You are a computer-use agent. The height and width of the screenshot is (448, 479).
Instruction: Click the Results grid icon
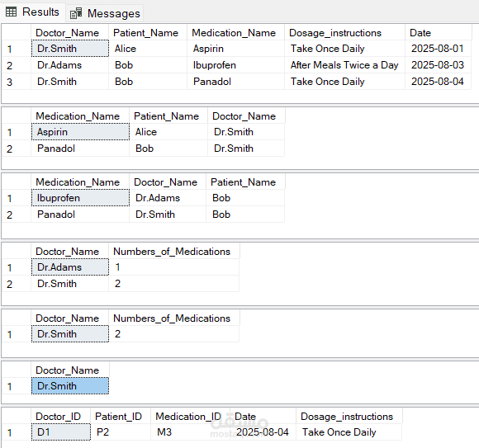(x=12, y=12)
